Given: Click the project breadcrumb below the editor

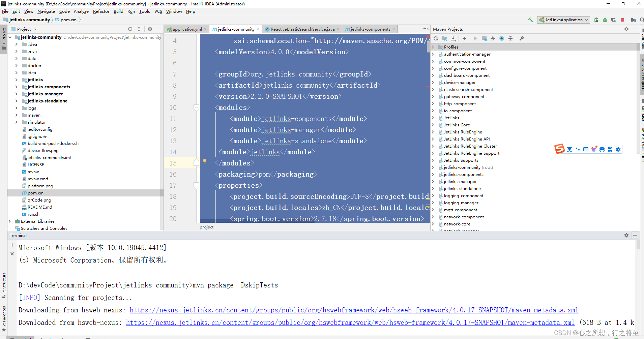Looking at the screenshot, I should [206, 227].
